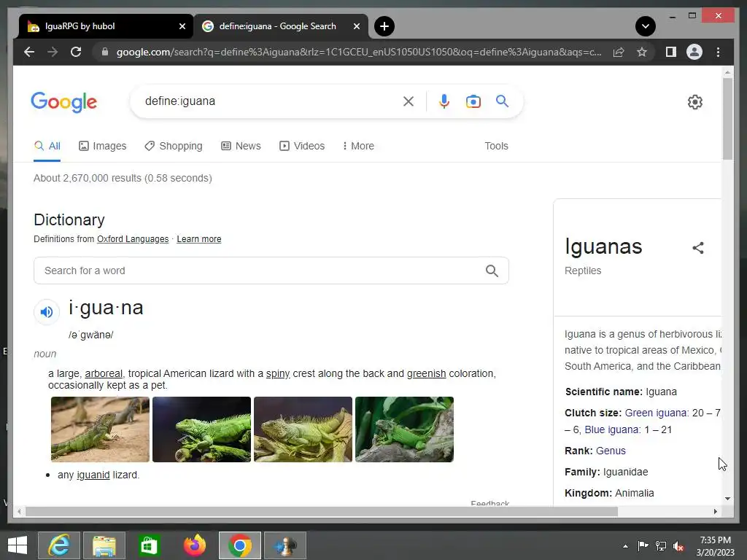The width and height of the screenshot is (747, 560).
Task: Open the Genus rank link
Action: (x=611, y=451)
